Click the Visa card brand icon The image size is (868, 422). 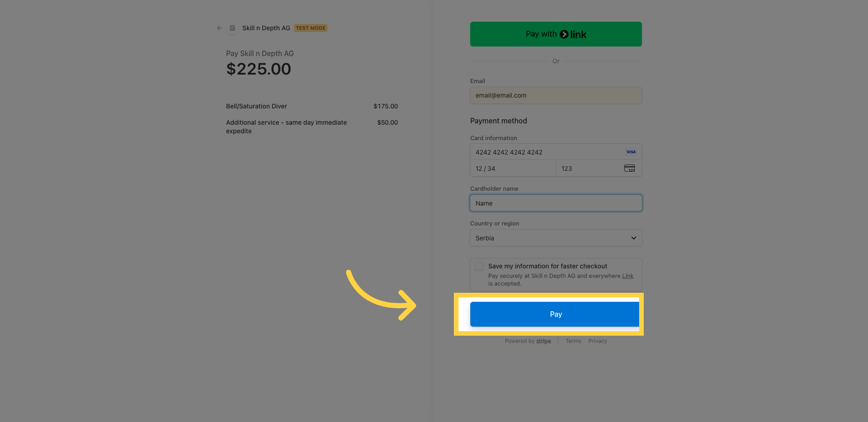click(631, 152)
